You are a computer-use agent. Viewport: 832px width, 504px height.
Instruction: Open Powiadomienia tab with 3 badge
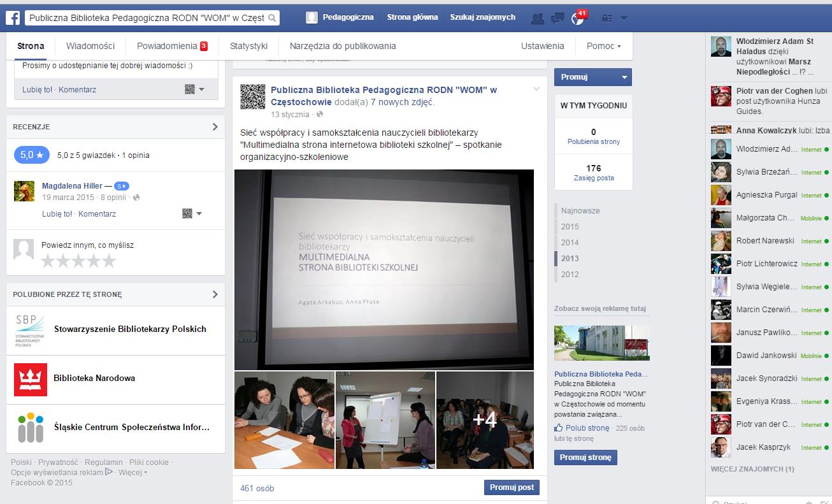172,46
